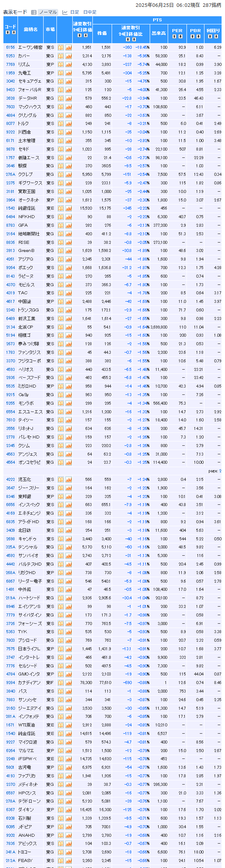
Task: Open chart icon for モンラボ row
Action: pyautogui.click(x=68, y=403)
